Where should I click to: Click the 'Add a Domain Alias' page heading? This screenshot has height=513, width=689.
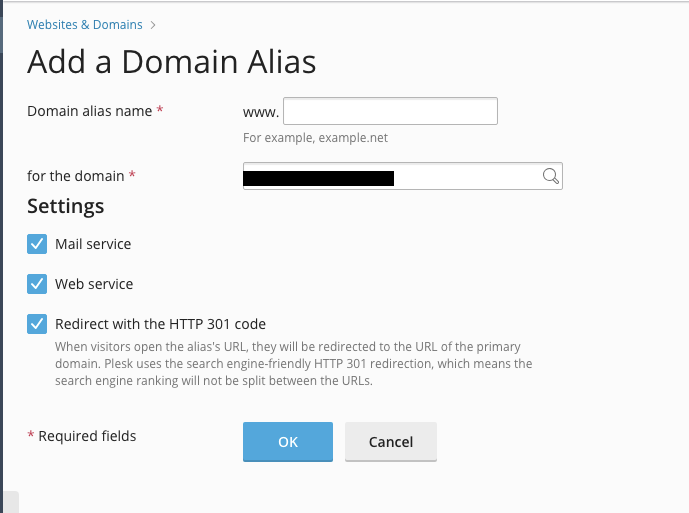tap(171, 62)
